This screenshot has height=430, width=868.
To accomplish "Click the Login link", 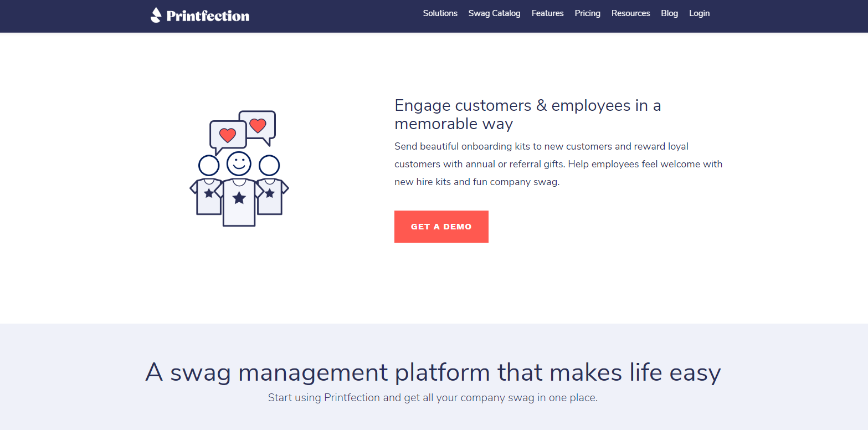I will tap(699, 13).
